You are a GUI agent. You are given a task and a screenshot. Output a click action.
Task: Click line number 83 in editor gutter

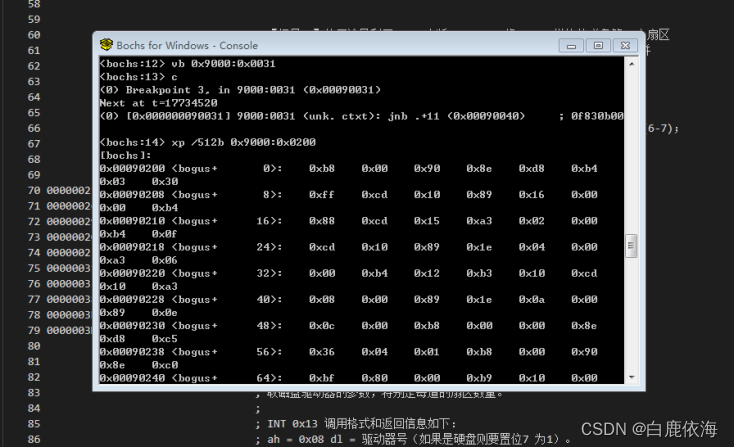[x=34, y=393]
